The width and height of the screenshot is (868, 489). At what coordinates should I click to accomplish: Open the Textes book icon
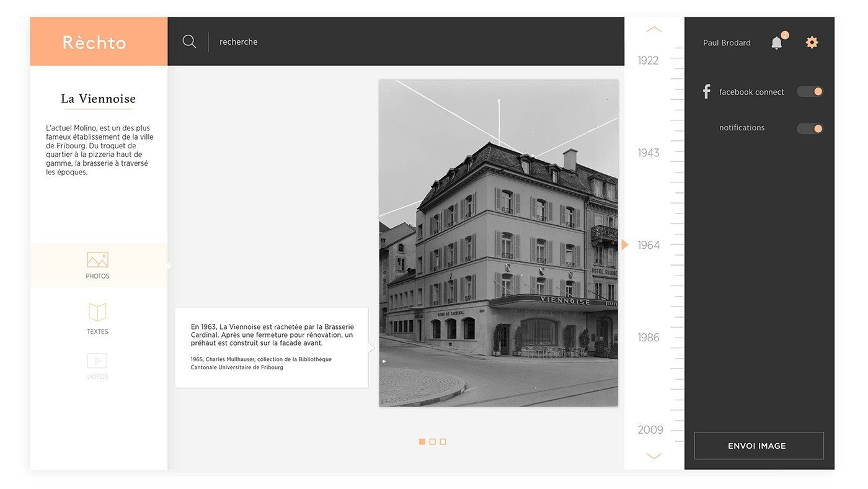click(x=97, y=312)
